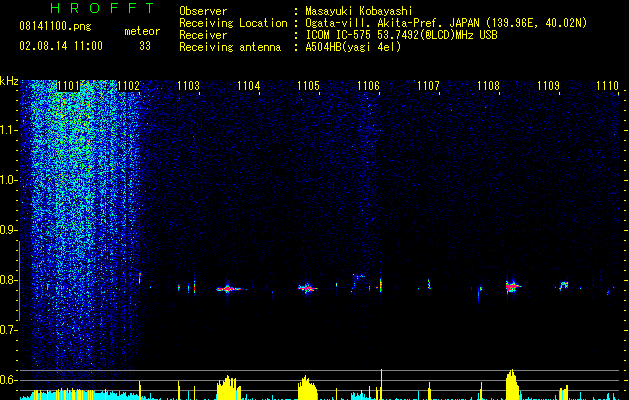Click the yellow intensity peak below 1105
The width and height of the screenshot is (629, 400).
(x=307, y=388)
